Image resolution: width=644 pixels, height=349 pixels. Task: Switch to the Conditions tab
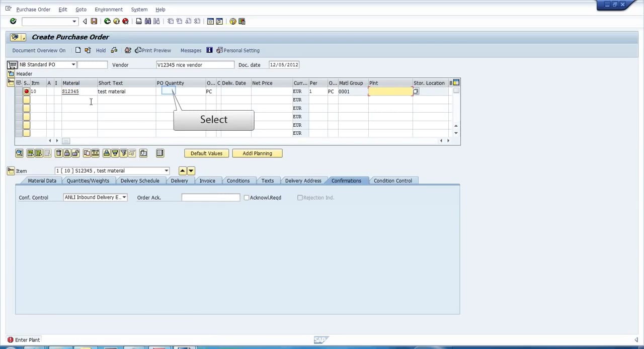click(238, 181)
